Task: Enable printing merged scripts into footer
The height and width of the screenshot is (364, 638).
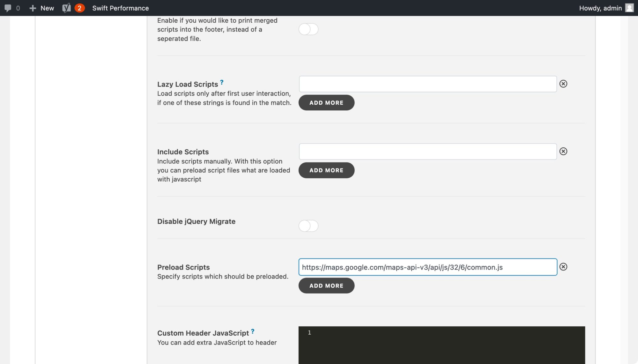Action: coord(308,29)
